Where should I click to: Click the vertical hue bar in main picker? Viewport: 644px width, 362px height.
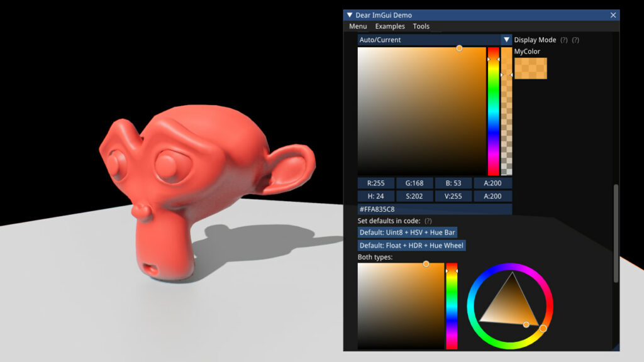pyautogui.click(x=493, y=111)
